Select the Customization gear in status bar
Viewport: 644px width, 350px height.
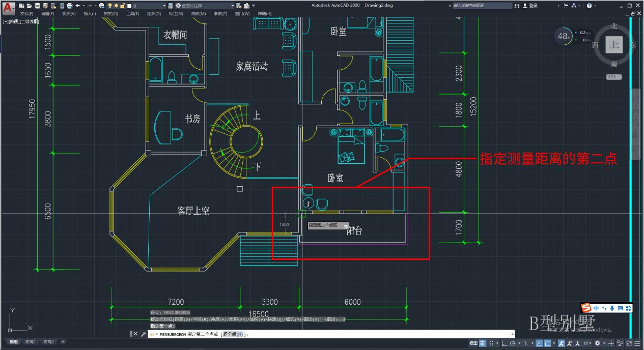(x=637, y=343)
